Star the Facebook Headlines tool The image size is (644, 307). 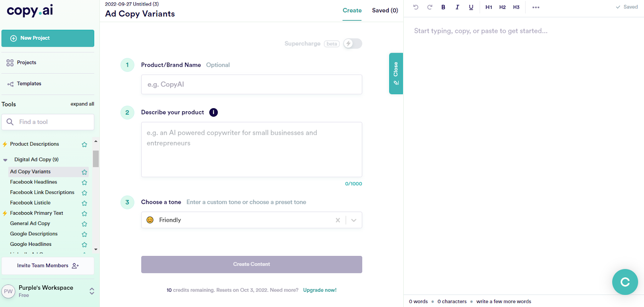[85, 183]
